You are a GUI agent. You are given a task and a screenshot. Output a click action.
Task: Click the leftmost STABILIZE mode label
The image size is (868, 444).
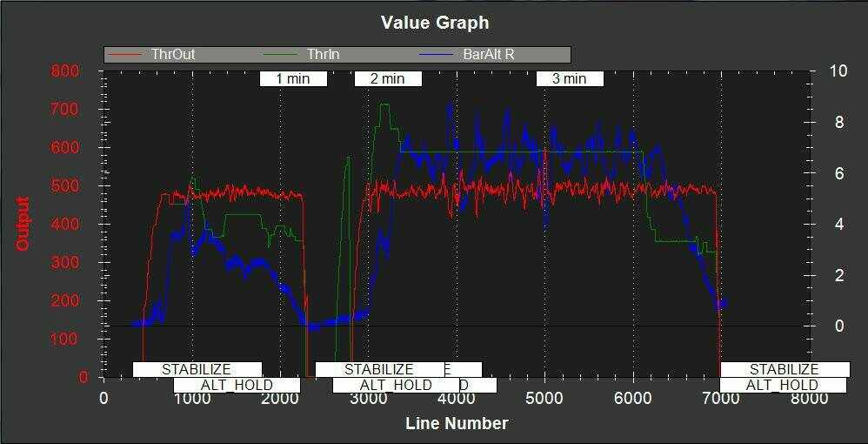coord(196,369)
